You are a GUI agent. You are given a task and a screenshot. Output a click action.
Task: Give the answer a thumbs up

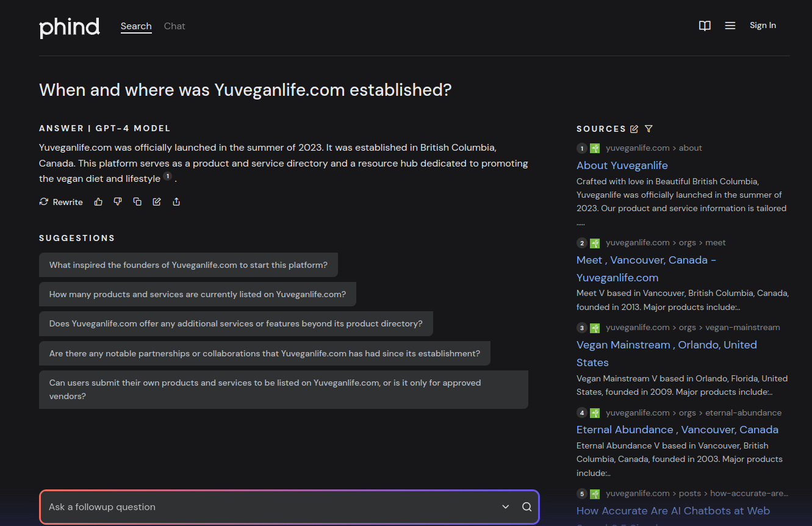98,202
